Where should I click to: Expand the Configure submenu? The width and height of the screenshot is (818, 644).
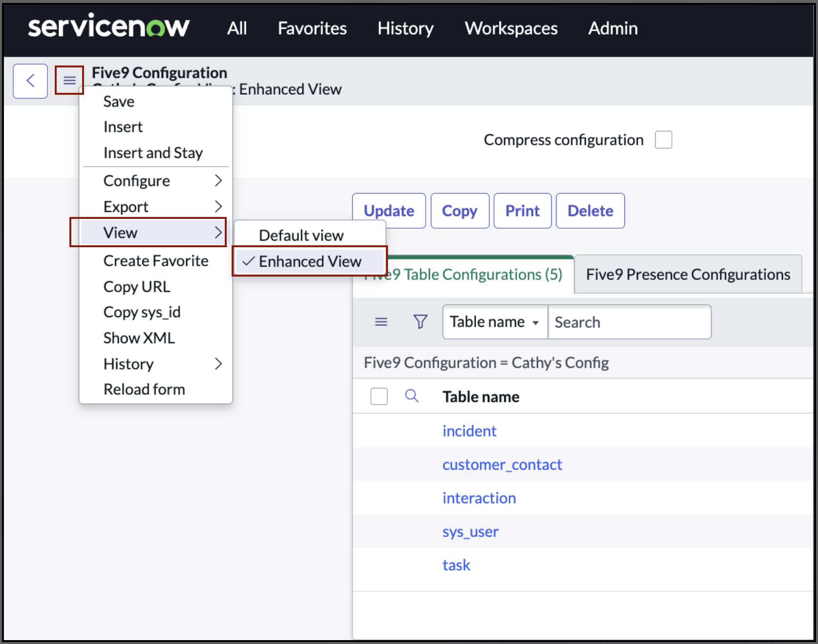(155, 181)
